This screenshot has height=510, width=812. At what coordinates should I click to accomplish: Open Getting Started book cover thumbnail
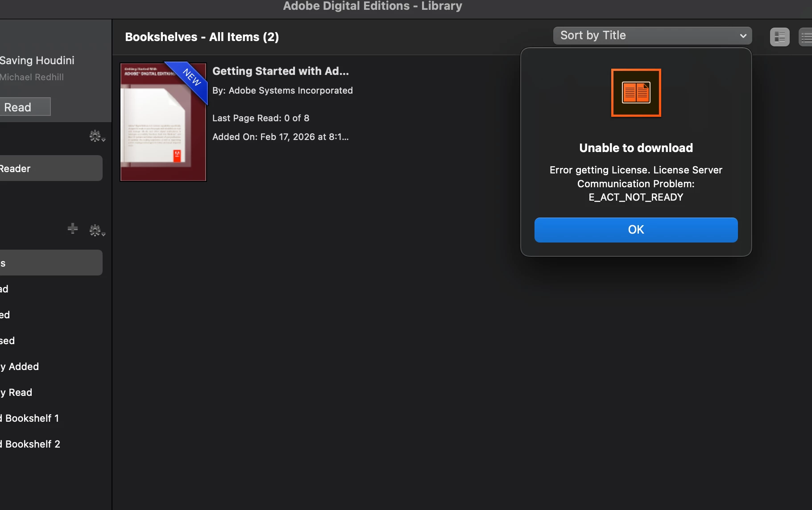coord(163,122)
